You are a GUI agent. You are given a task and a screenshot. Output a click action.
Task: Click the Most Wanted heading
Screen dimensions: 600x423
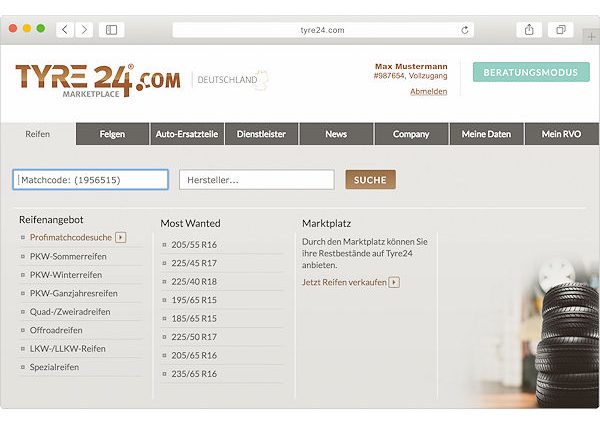pyautogui.click(x=190, y=223)
